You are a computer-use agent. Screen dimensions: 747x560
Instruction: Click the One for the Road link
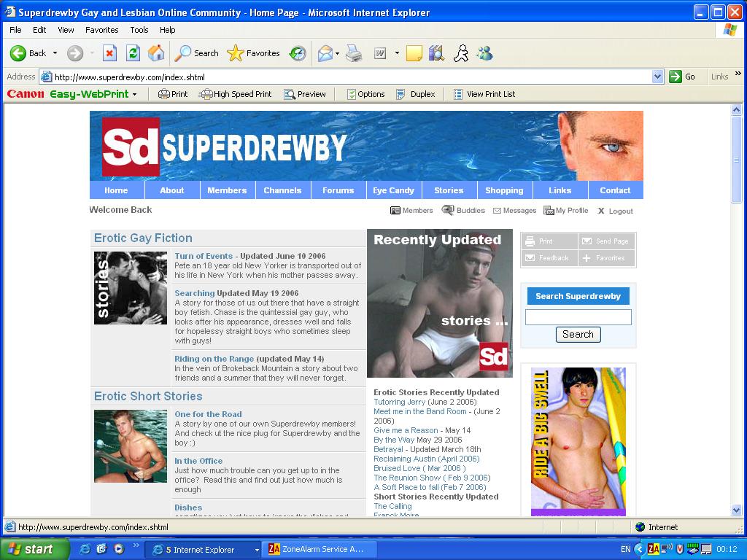pyautogui.click(x=208, y=414)
